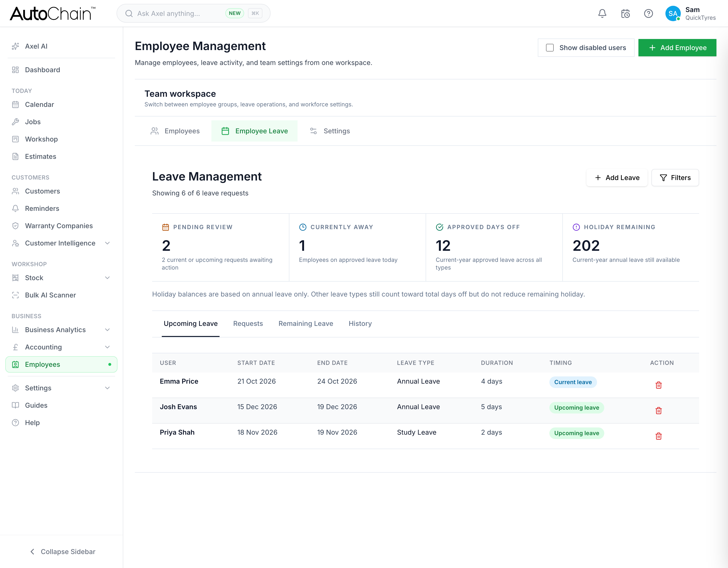Collapse the sidebar
728x568 pixels.
(x=62, y=552)
